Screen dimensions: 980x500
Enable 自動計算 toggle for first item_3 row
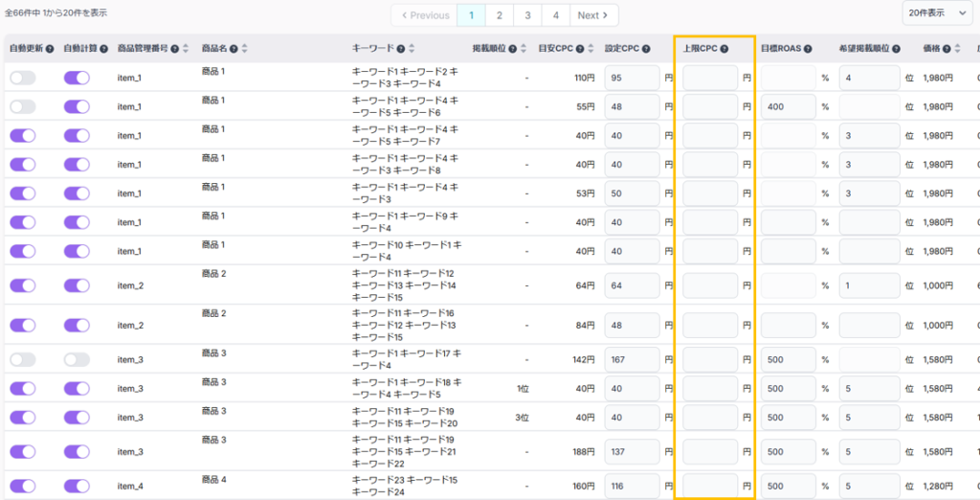point(77,360)
